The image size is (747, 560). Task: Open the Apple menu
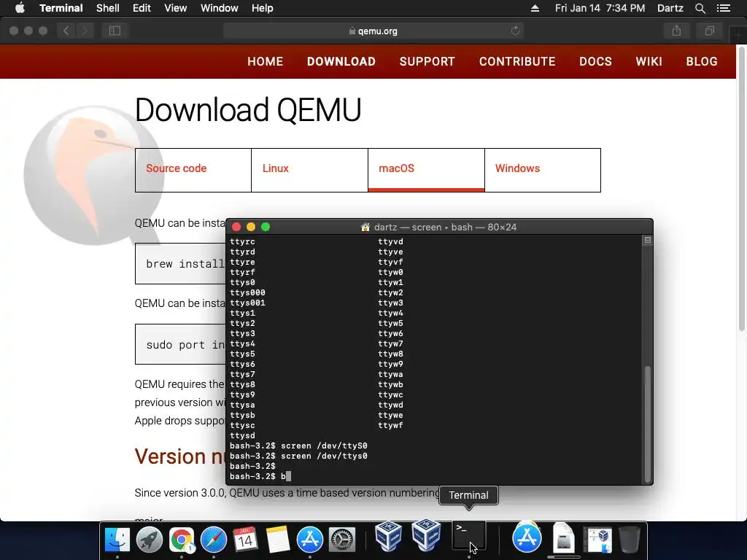pos(20,8)
